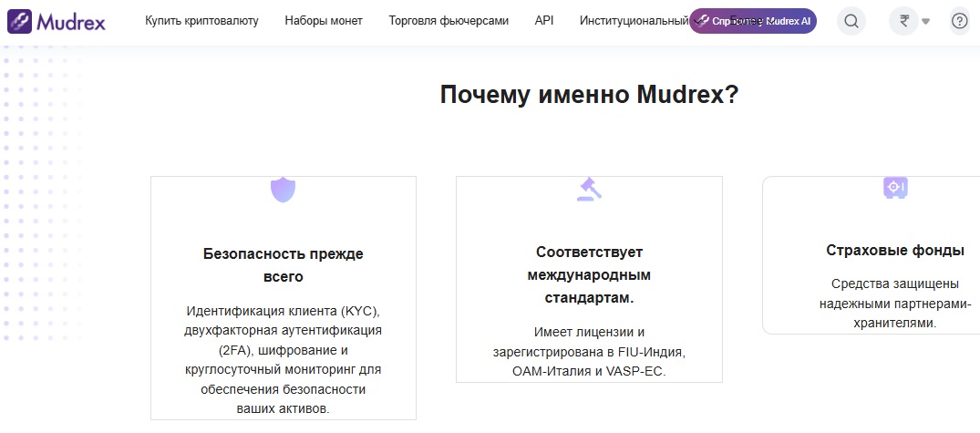Open Купить криптовалюту menu item
The height and width of the screenshot is (433, 980).
pyautogui.click(x=201, y=20)
